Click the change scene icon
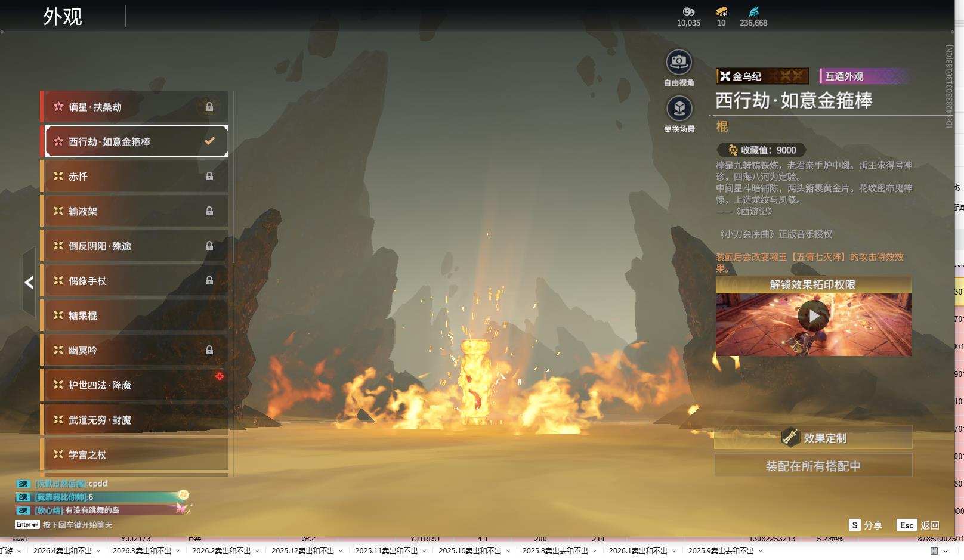Viewport: 964px width, 560px height. (x=679, y=109)
